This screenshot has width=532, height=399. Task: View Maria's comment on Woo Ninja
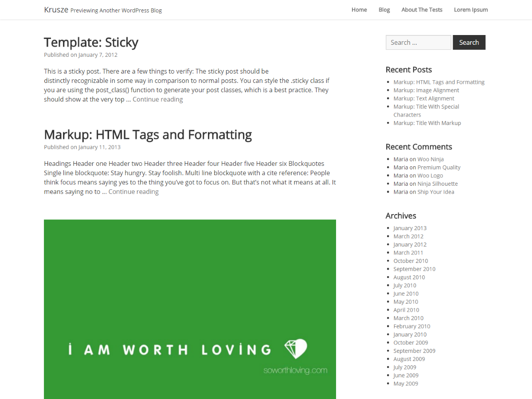pos(430,159)
